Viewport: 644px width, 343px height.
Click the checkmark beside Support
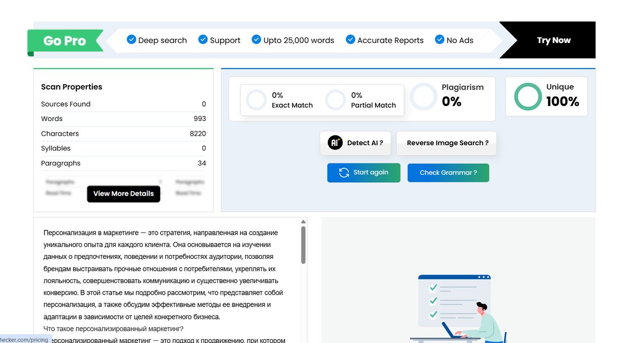click(203, 39)
